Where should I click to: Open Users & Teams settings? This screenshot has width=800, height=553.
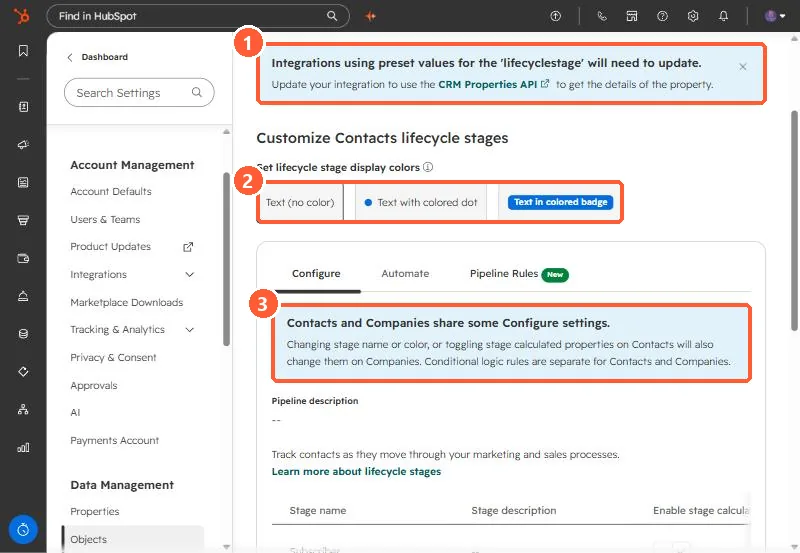tap(105, 219)
